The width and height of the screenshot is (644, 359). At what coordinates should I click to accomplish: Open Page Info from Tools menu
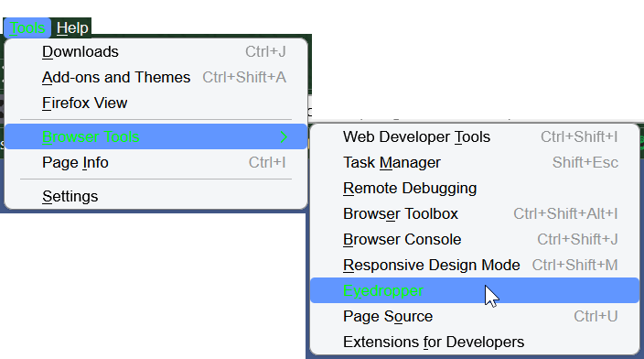click(x=156, y=162)
